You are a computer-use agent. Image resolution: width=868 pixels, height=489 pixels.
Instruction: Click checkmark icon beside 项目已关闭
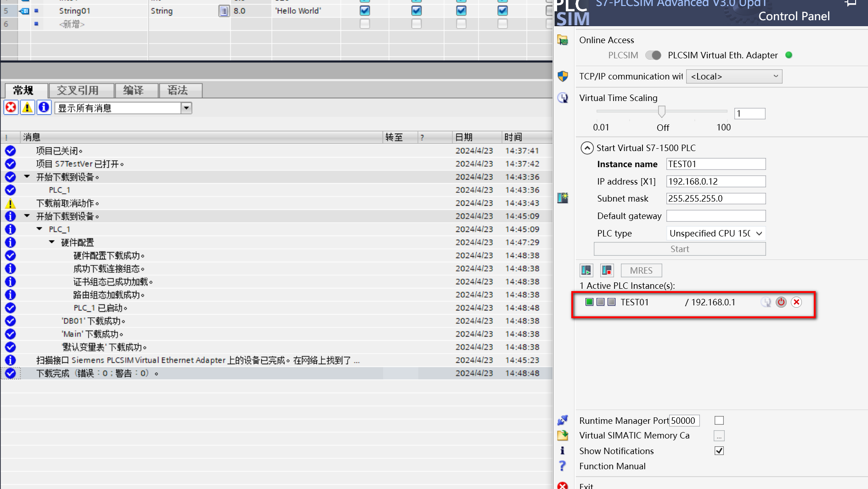[11, 151]
